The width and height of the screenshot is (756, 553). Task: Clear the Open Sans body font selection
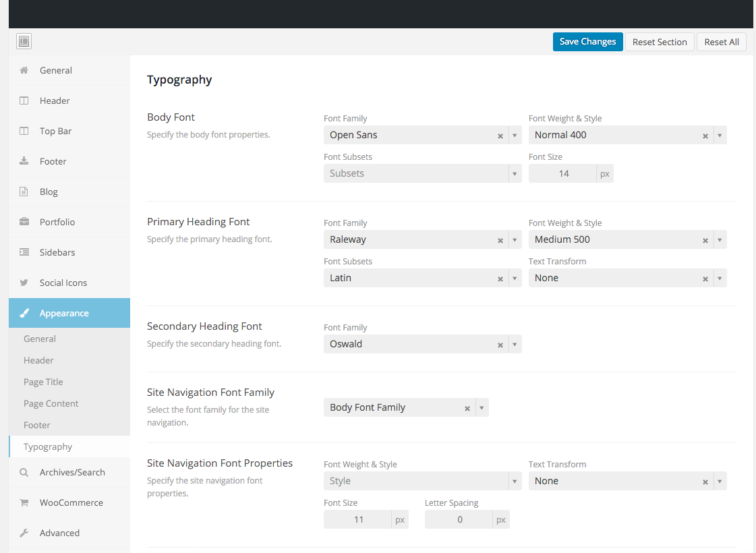tap(500, 136)
